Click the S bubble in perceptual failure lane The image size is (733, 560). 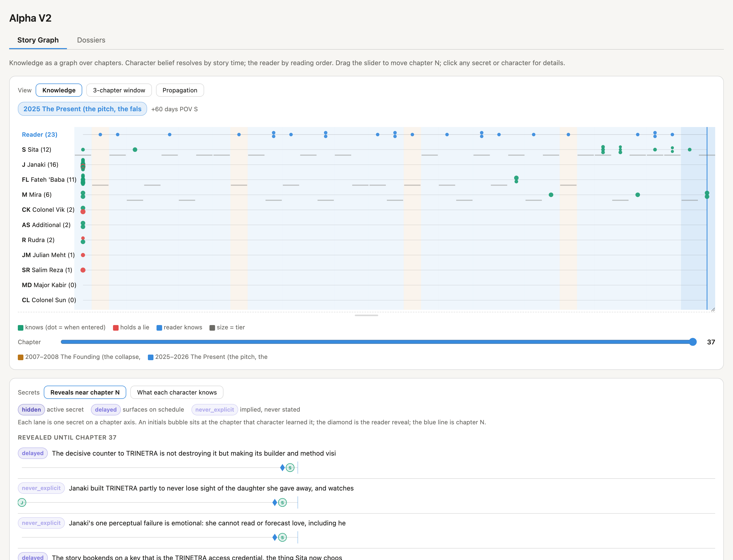(282, 537)
